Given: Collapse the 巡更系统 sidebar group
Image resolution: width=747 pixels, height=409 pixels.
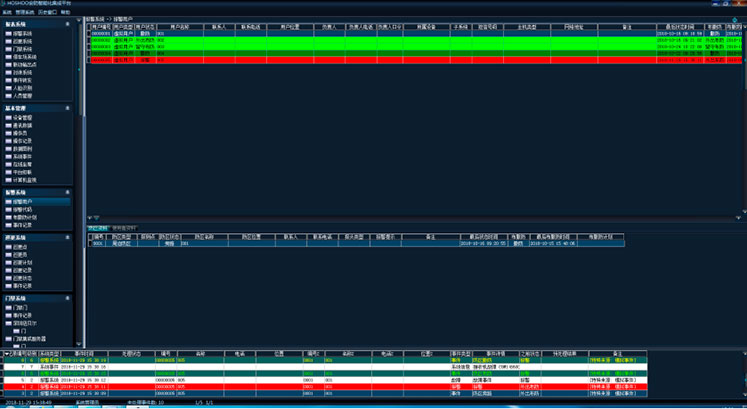Looking at the screenshot, I should pos(68,238).
